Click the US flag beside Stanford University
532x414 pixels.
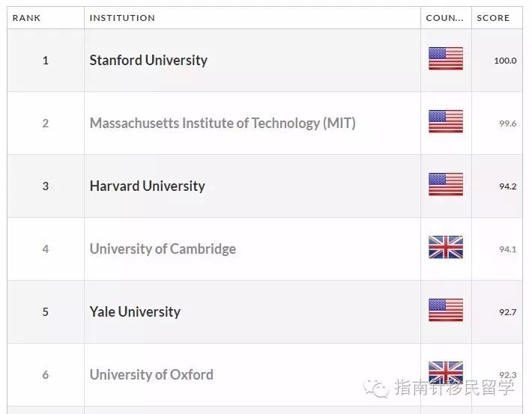point(446,59)
